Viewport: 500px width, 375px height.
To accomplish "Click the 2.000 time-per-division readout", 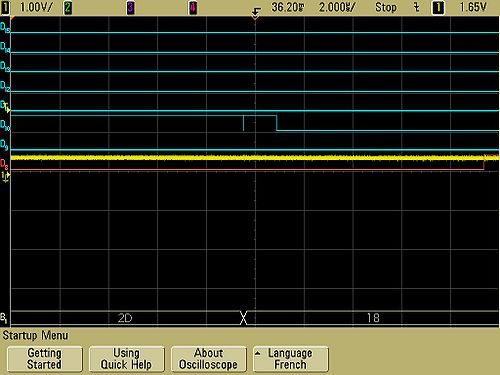I will [337, 7].
